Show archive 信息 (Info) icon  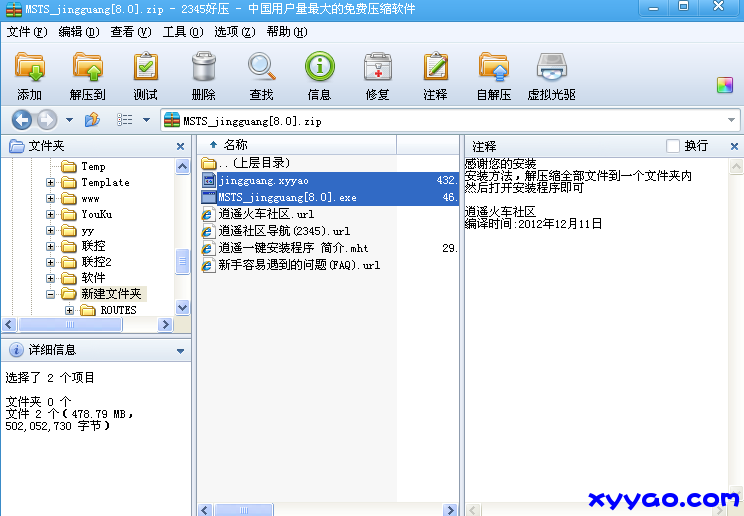(319, 75)
